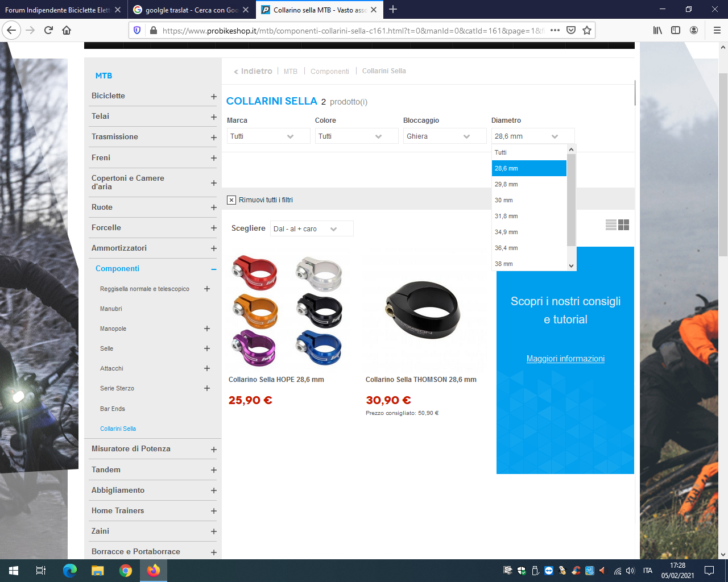Screen dimensions: 728x582
Task: View THOMSON black seat clamp image
Action: [423, 309]
